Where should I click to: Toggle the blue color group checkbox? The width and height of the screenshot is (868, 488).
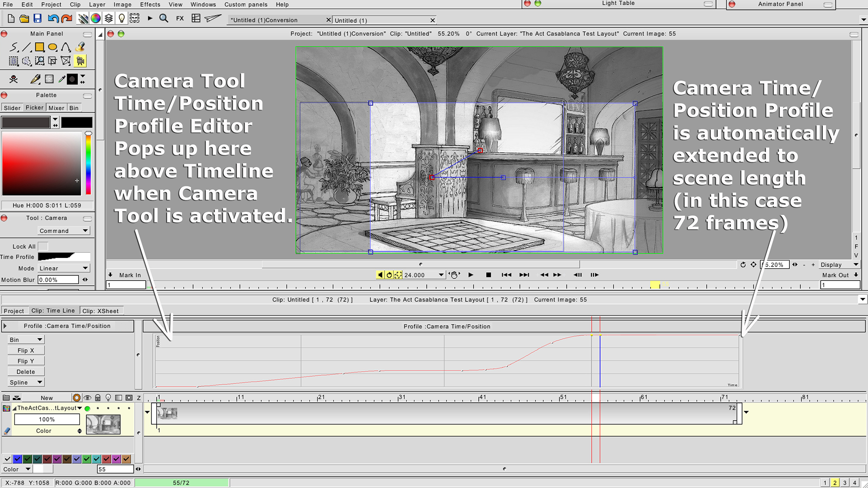(17, 459)
